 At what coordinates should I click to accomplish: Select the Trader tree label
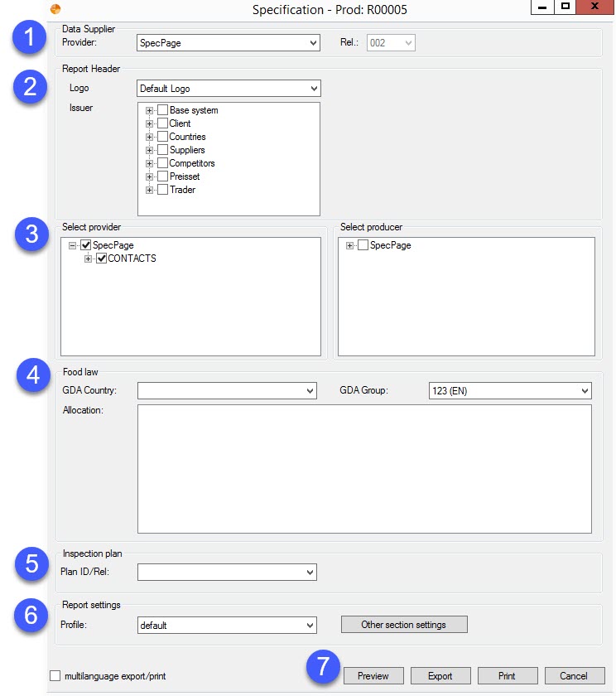(x=182, y=190)
